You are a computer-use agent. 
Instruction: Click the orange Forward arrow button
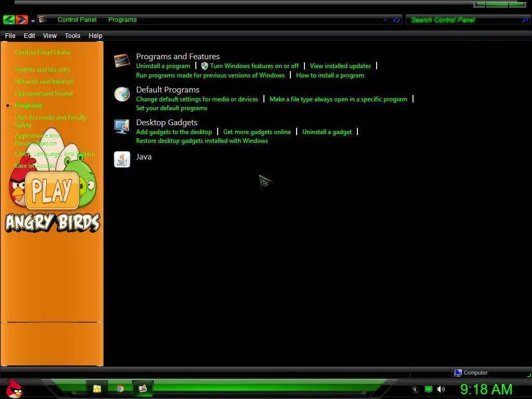pyautogui.click(x=22, y=20)
